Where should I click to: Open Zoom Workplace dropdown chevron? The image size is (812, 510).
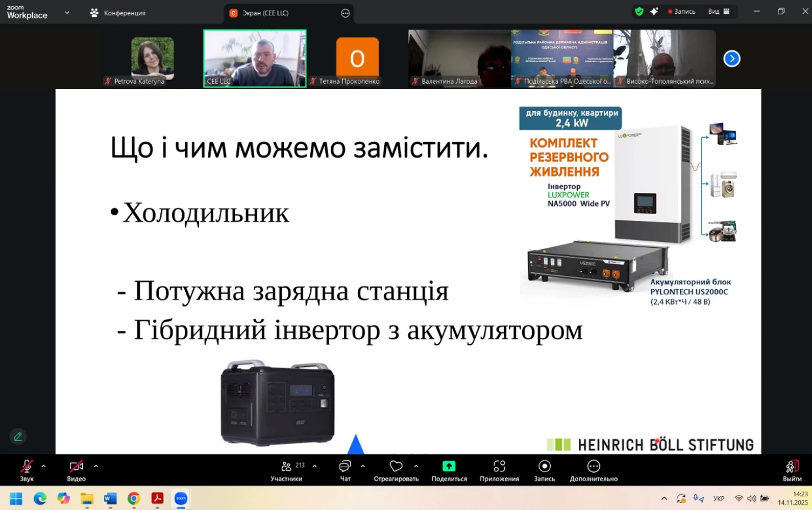67,13
